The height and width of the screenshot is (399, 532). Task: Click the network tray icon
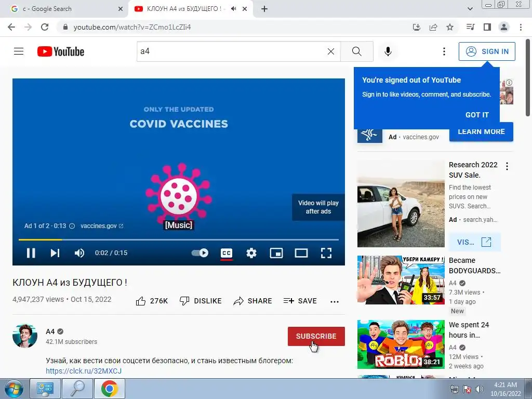[x=454, y=389]
